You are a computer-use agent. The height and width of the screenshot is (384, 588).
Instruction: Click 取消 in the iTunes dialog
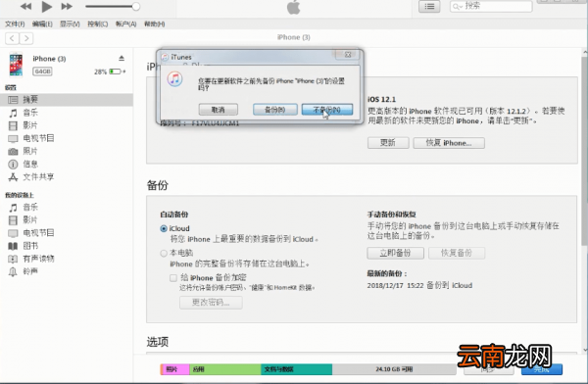click(219, 110)
